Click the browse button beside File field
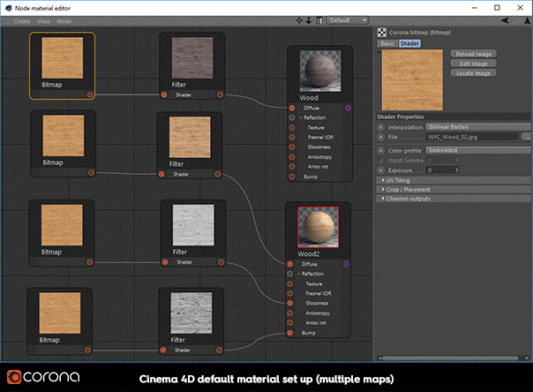The height and width of the screenshot is (392, 533). [526, 137]
